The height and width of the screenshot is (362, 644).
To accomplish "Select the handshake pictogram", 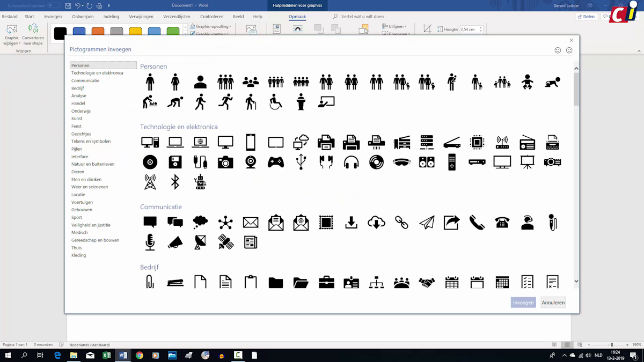I will click(427, 282).
